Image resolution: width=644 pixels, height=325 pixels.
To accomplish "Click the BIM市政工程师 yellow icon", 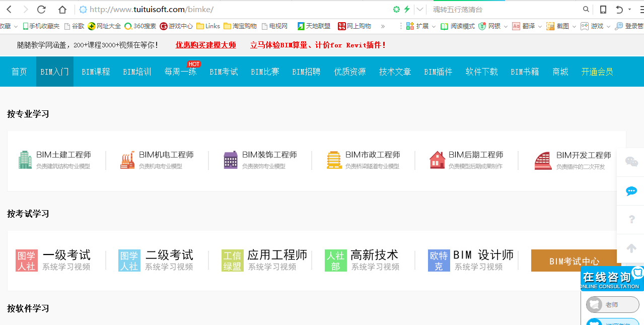I will click(x=334, y=160).
